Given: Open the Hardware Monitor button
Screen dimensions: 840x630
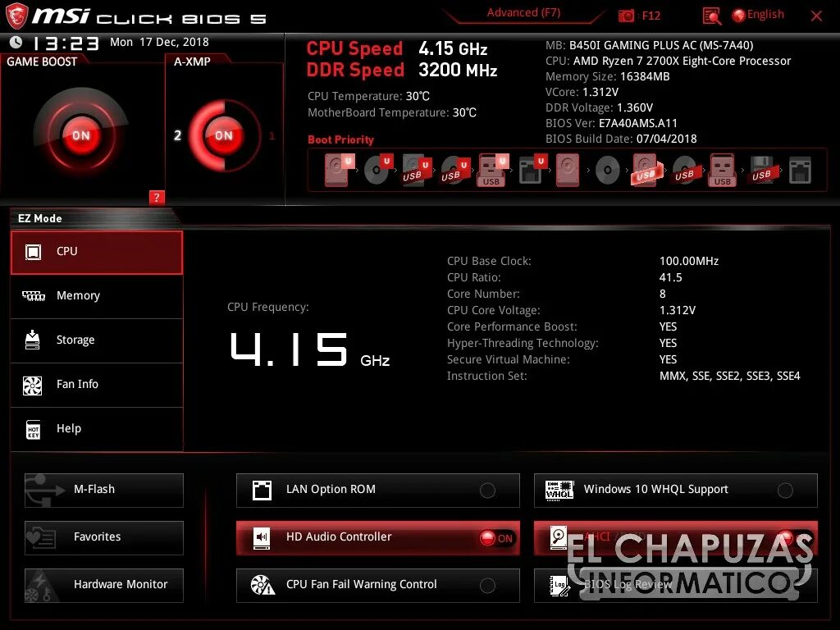Looking at the screenshot, I should click(x=104, y=586).
